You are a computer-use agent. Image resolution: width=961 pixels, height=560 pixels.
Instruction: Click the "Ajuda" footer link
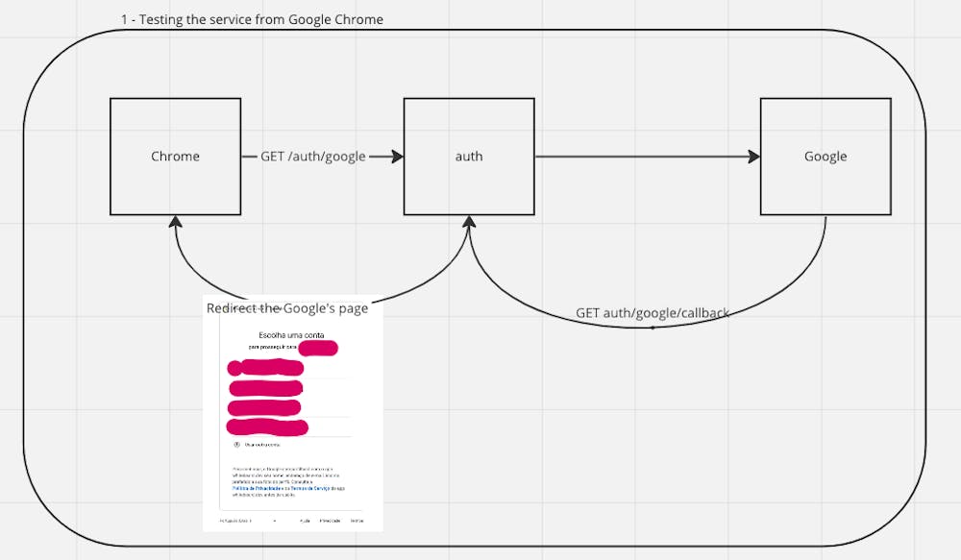point(306,520)
